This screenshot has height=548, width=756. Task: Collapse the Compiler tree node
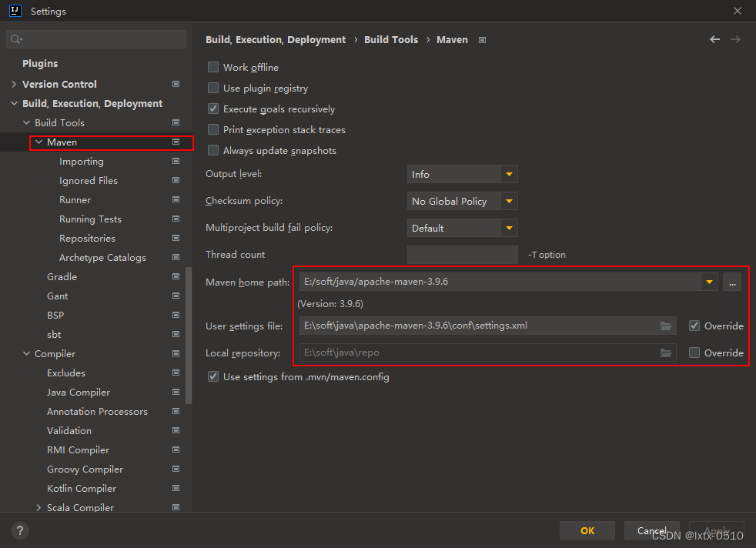26,354
